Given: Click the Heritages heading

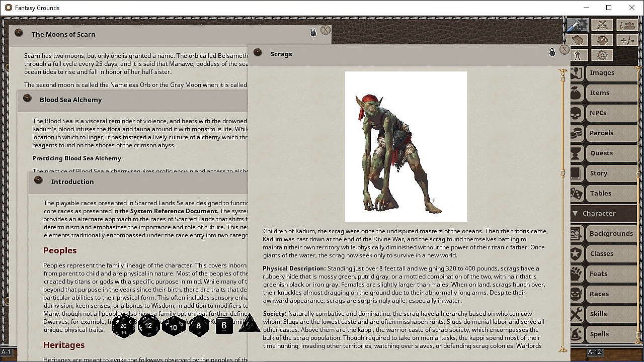Looking at the screenshot, I should point(64,345).
